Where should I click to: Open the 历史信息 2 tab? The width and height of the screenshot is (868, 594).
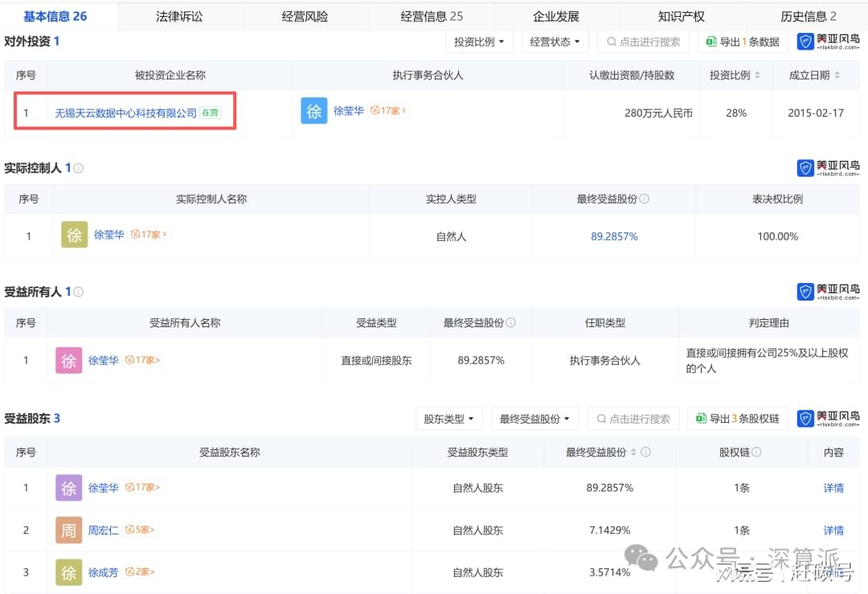(x=808, y=17)
